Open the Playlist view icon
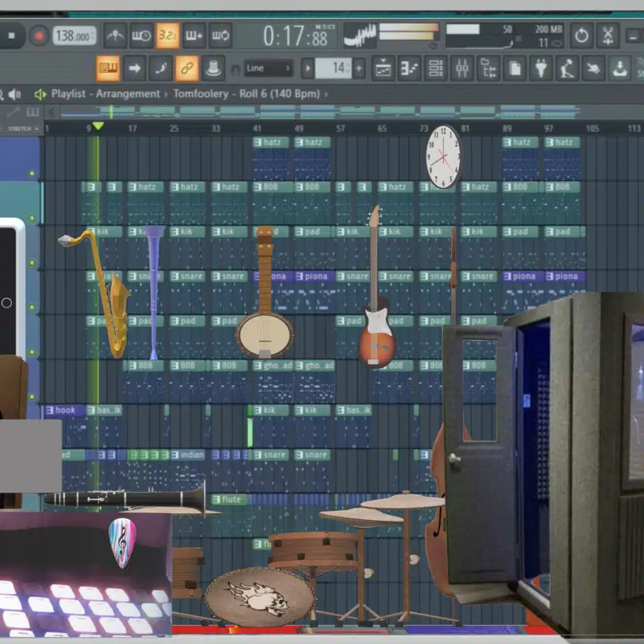The image size is (644, 644). pyautogui.click(x=383, y=68)
